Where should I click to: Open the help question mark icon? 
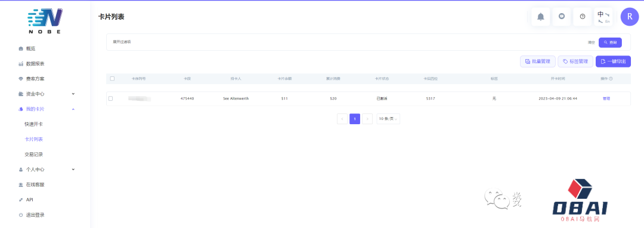pos(583,17)
